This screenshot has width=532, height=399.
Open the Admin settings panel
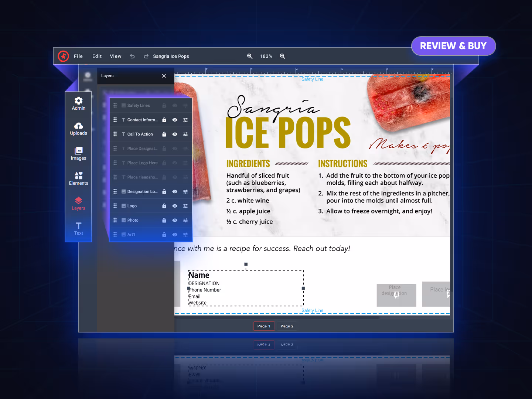click(78, 103)
